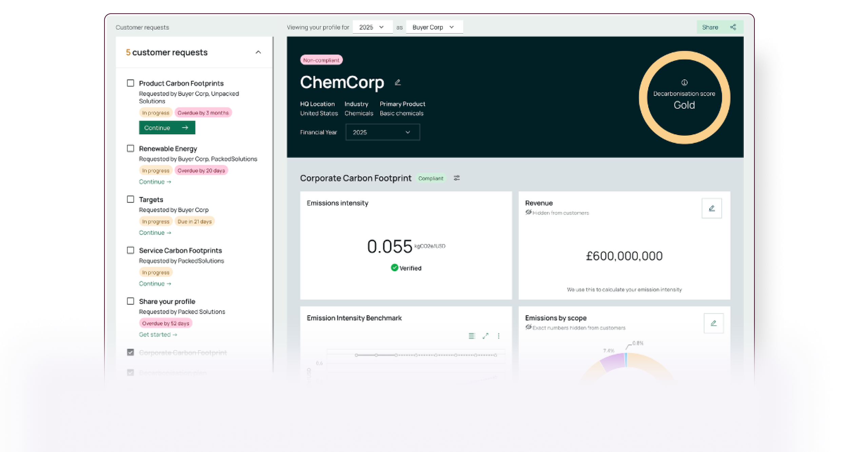Click the purple 7.4% donut chart segment
This screenshot has width=868, height=452.
[613, 362]
